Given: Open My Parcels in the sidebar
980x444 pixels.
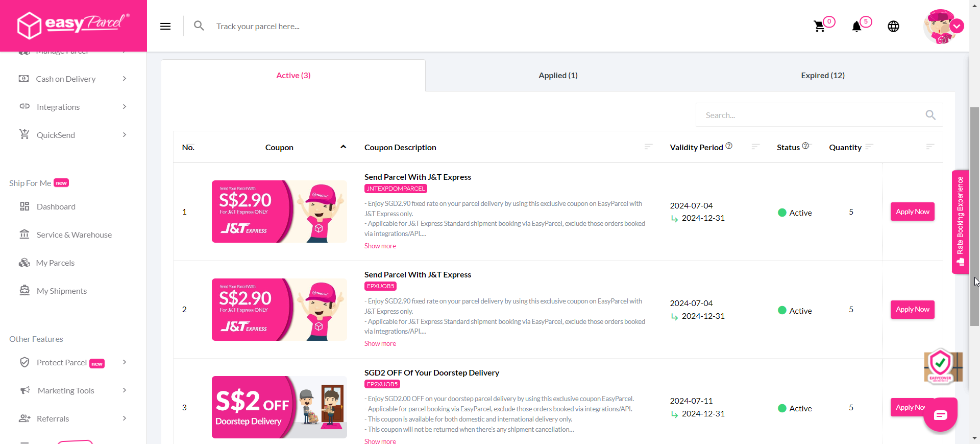Looking at the screenshot, I should point(55,263).
